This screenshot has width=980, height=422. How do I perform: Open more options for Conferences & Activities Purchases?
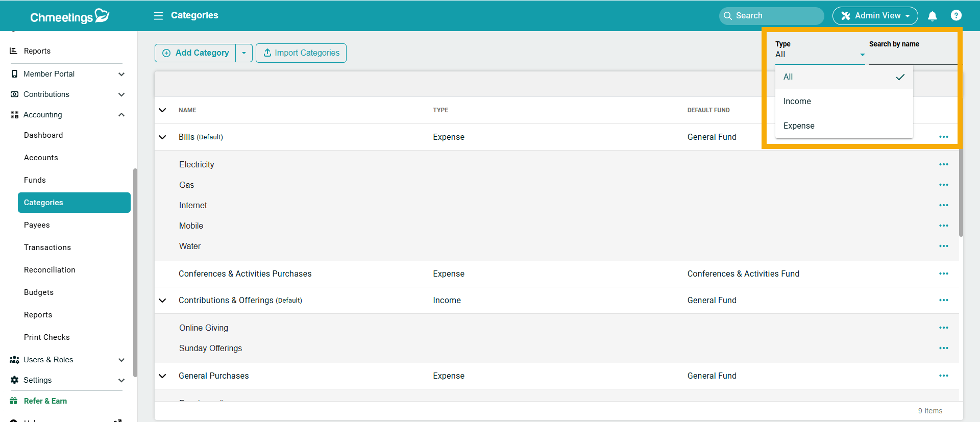pyautogui.click(x=943, y=274)
